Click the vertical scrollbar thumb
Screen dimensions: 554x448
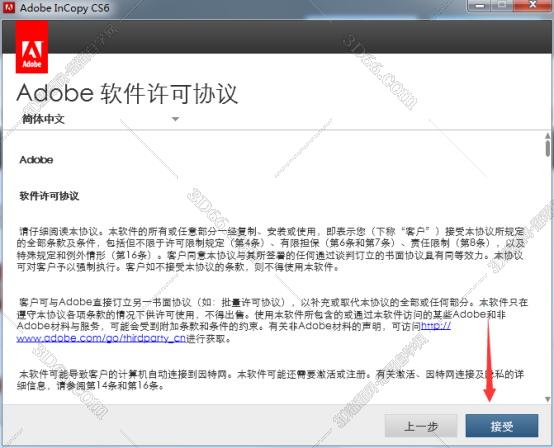pyautogui.click(x=548, y=148)
